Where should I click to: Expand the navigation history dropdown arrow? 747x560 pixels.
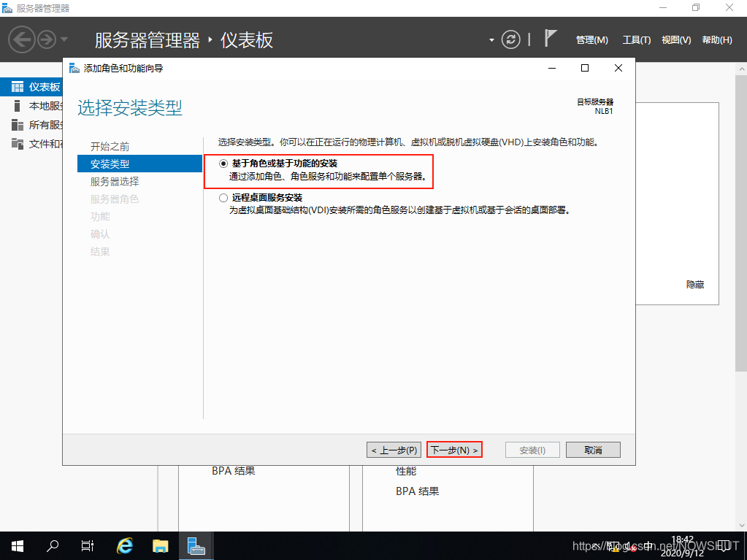point(64,39)
